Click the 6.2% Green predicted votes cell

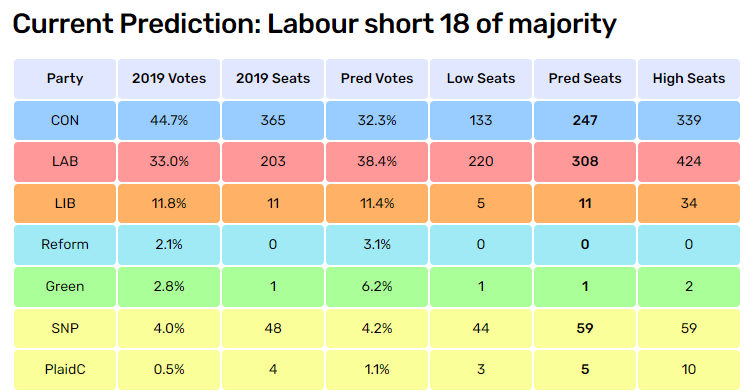pos(377,286)
